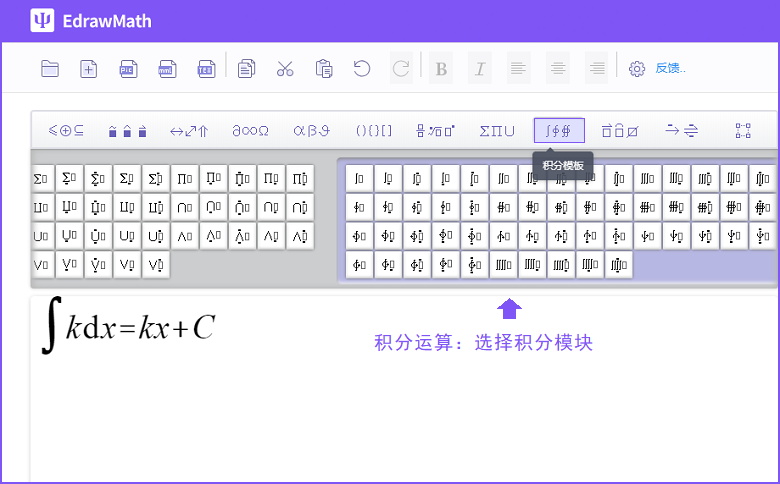Insert the first plain integral template

pyautogui.click(x=359, y=179)
